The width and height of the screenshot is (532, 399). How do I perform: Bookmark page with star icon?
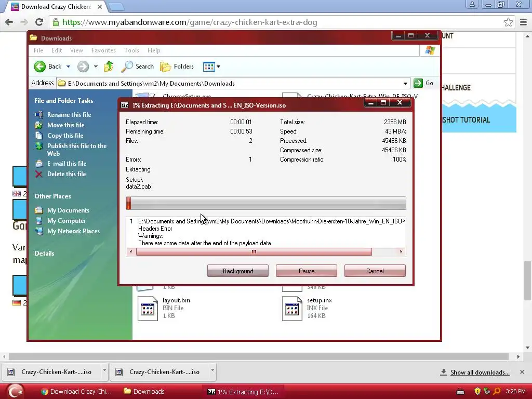click(x=508, y=22)
